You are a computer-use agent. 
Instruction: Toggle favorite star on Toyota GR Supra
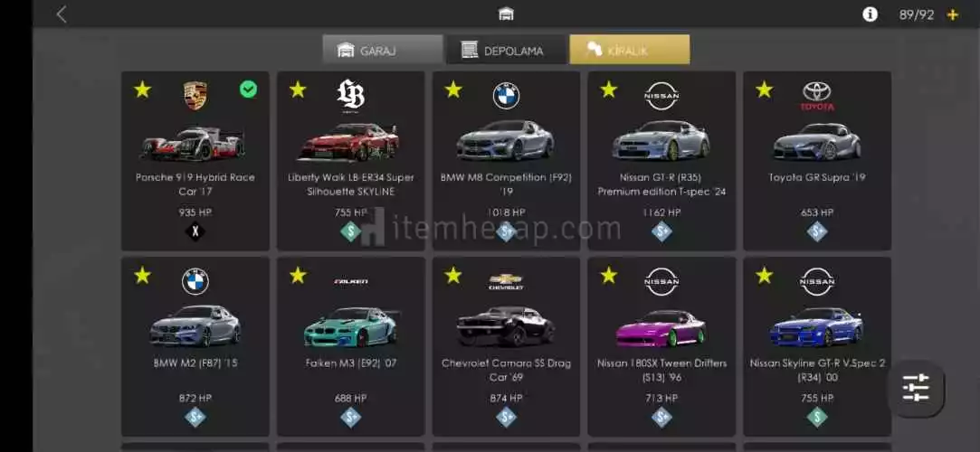(x=765, y=89)
